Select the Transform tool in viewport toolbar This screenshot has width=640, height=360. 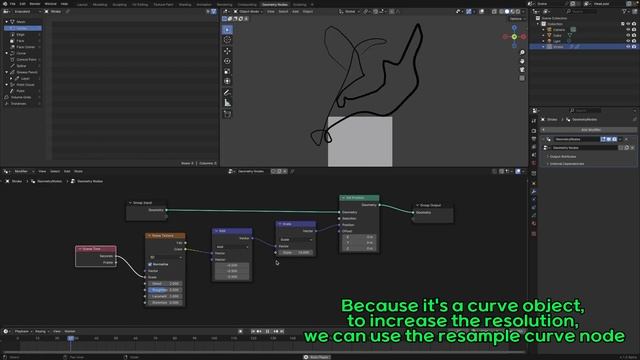click(227, 82)
